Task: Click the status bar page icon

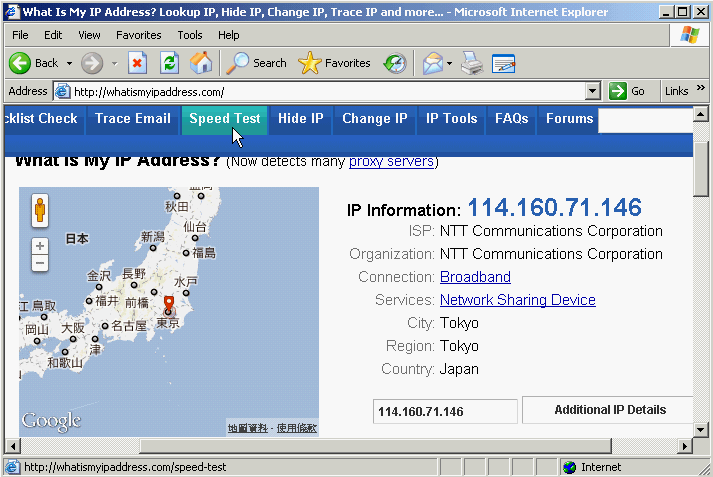Action: tap(12, 467)
